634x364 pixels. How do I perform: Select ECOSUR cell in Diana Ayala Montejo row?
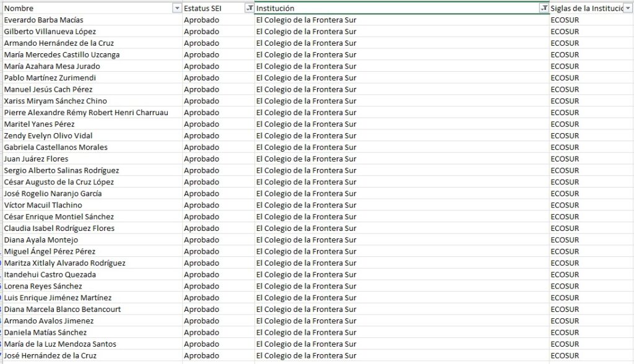coord(565,240)
